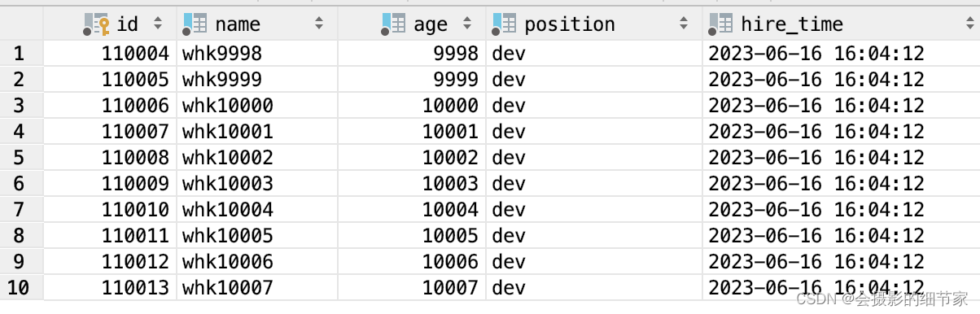Select the position column header label
Image resolution: width=980 pixels, height=314 pixels.
pyautogui.click(x=569, y=24)
